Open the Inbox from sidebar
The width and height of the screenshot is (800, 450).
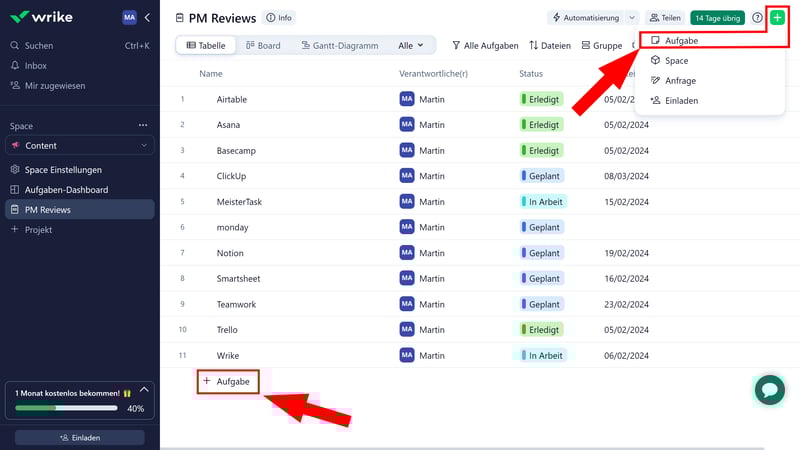click(35, 66)
